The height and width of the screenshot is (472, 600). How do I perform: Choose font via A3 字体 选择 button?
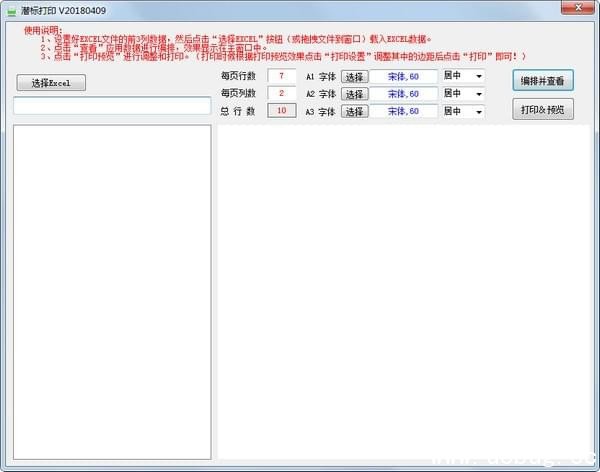click(354, 111)
